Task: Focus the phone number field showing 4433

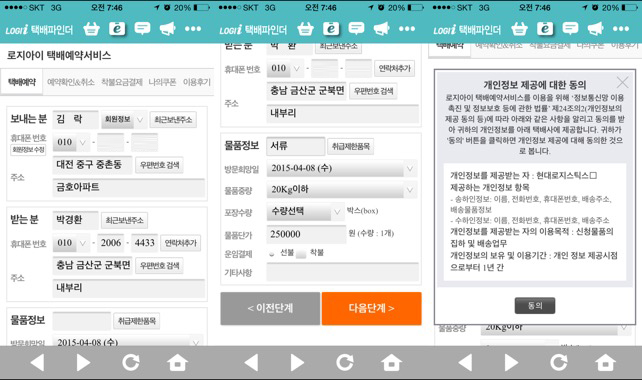Action: click(x=145, y=243)
